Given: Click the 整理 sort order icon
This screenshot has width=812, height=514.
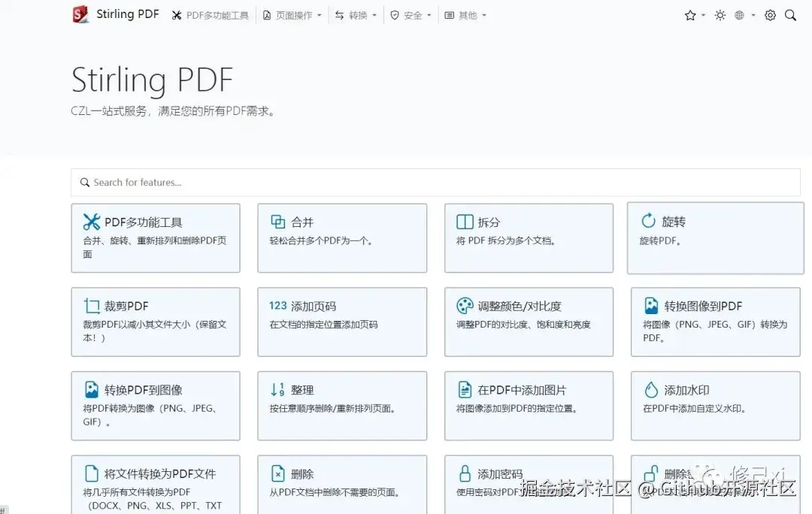Looking at the screenshot, I should coord(277,389).
